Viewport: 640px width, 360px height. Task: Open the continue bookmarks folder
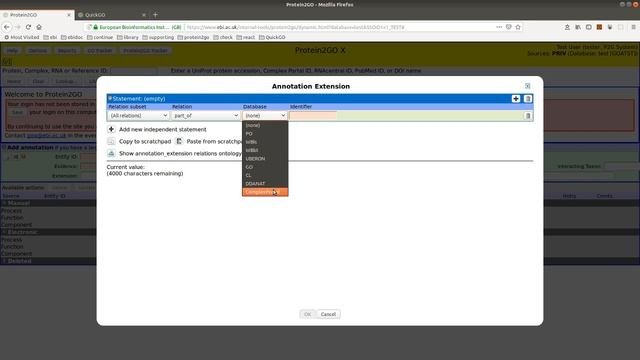[100, 37]
